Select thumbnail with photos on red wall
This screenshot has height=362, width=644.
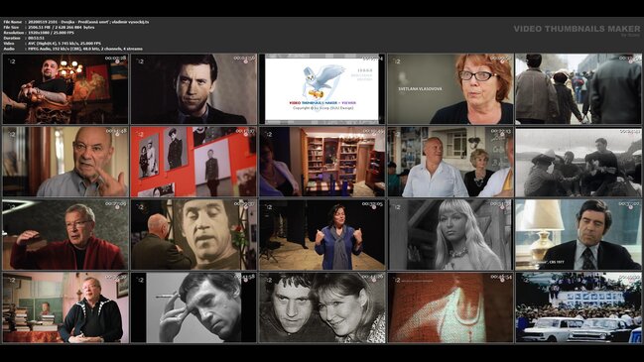tap(193, 162)
